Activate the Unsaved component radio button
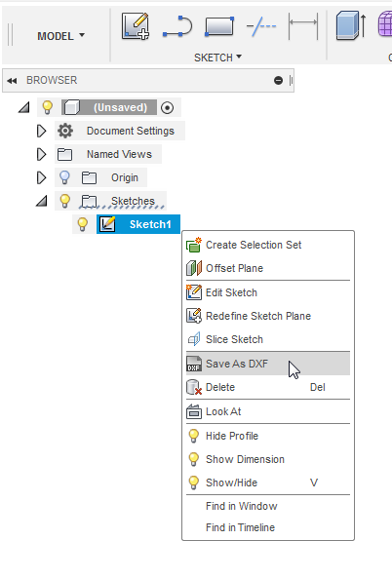392x579 pixels. pyautogui.click(x=168, y=108)
